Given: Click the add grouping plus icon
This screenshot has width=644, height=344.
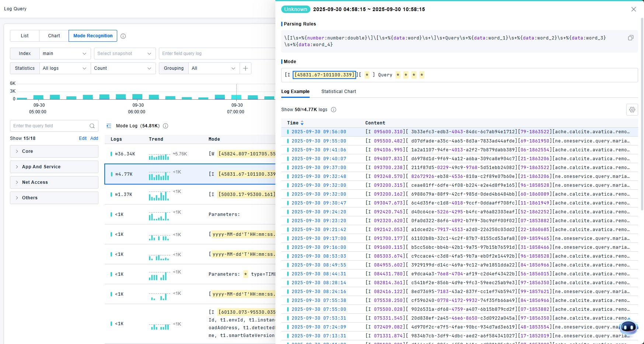Looking at the screenshot, I should click(x=246, y=68).
